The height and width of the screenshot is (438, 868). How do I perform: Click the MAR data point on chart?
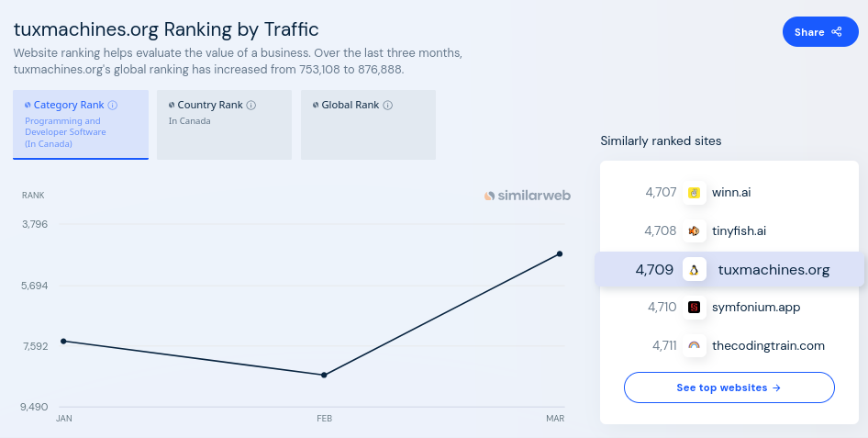pyautogui.click(x=560, y=253)
